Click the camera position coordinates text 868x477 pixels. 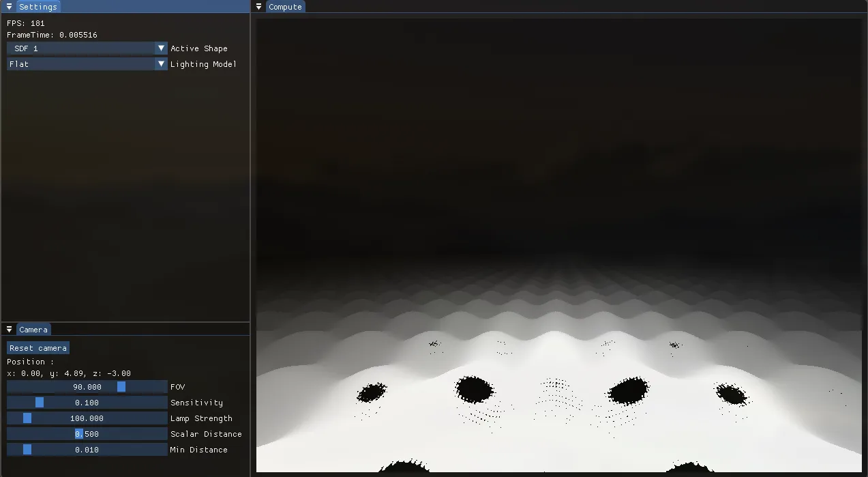[x=69, y=373]
